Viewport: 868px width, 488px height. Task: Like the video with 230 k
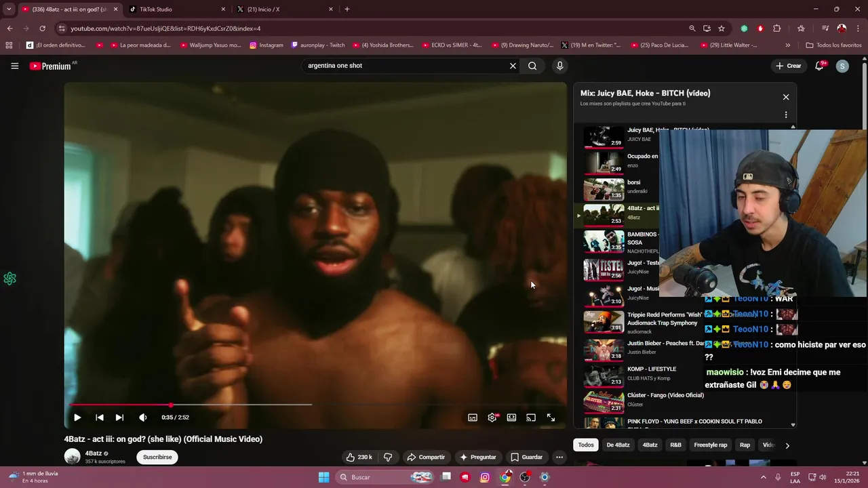pos(359,457)
